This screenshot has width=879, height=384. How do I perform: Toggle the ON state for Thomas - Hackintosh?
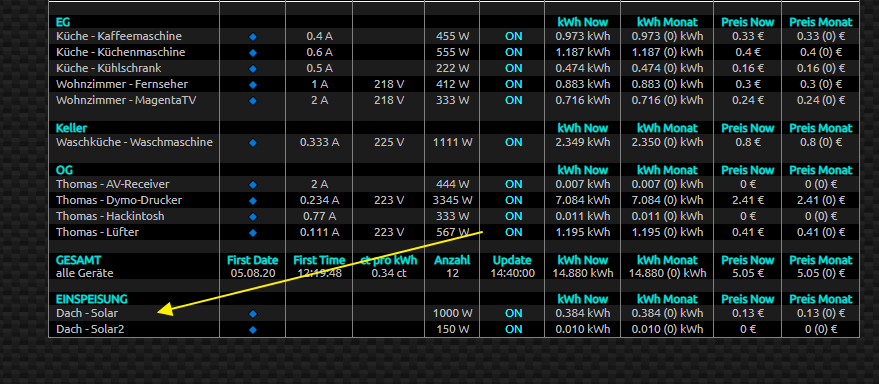[513, 216]
